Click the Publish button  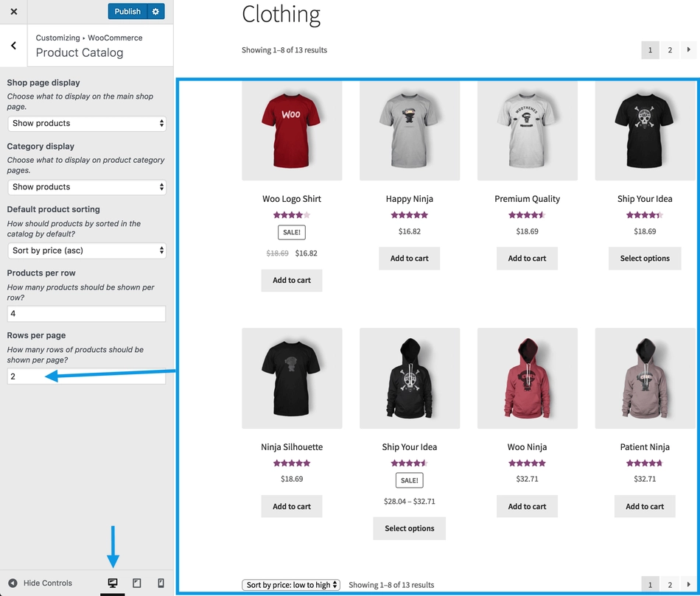coord(127,12)
